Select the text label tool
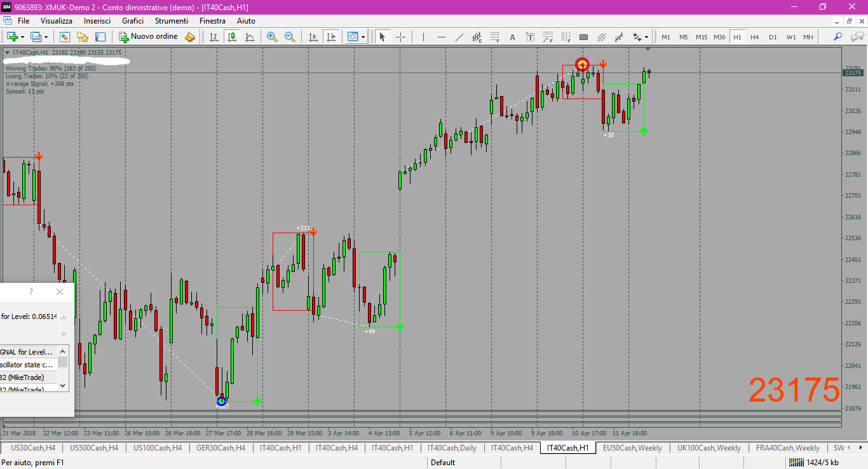The height and width of the screenshot is (469, 868). click(x=531, y=37)
